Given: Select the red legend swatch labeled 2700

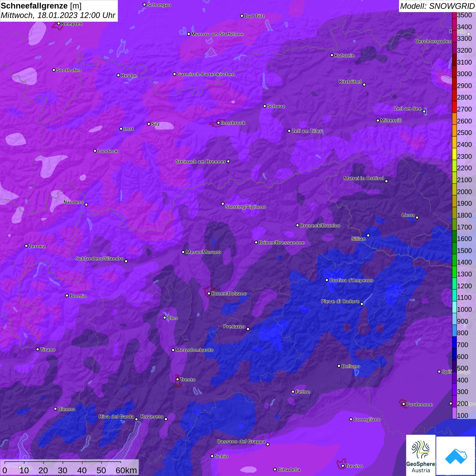Looking at the screenshot, I should 454,107.
